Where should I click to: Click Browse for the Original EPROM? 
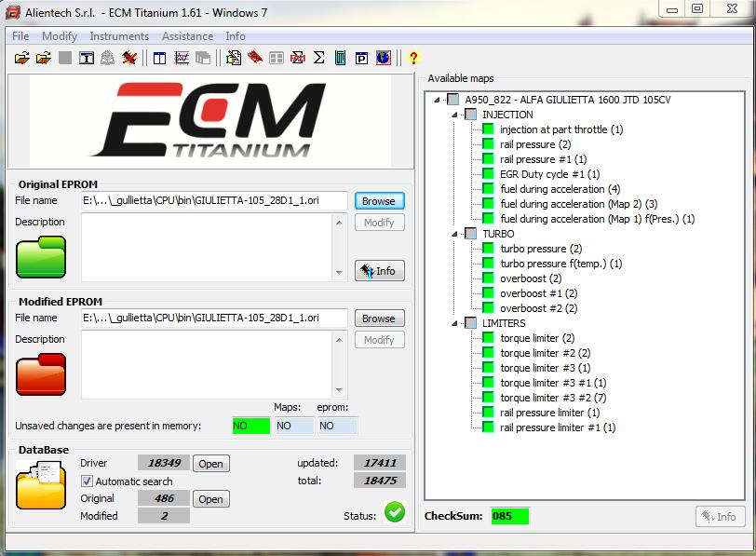pyautogui.click(x=380, y=201)
